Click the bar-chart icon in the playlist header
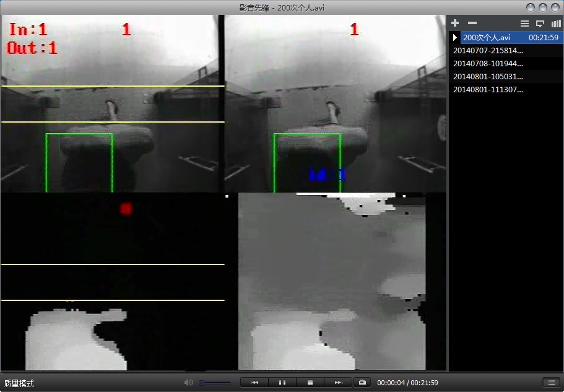 (556, 24)
